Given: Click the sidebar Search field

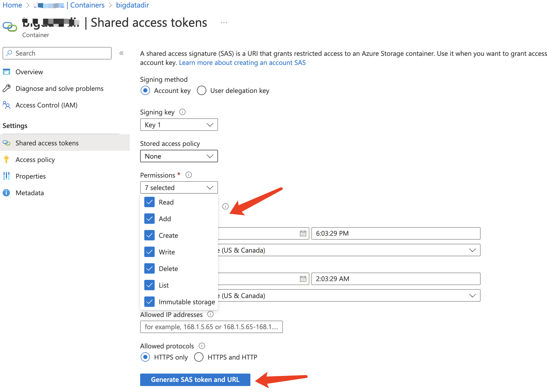Looking at the screenshot, I should click(57, 53).
